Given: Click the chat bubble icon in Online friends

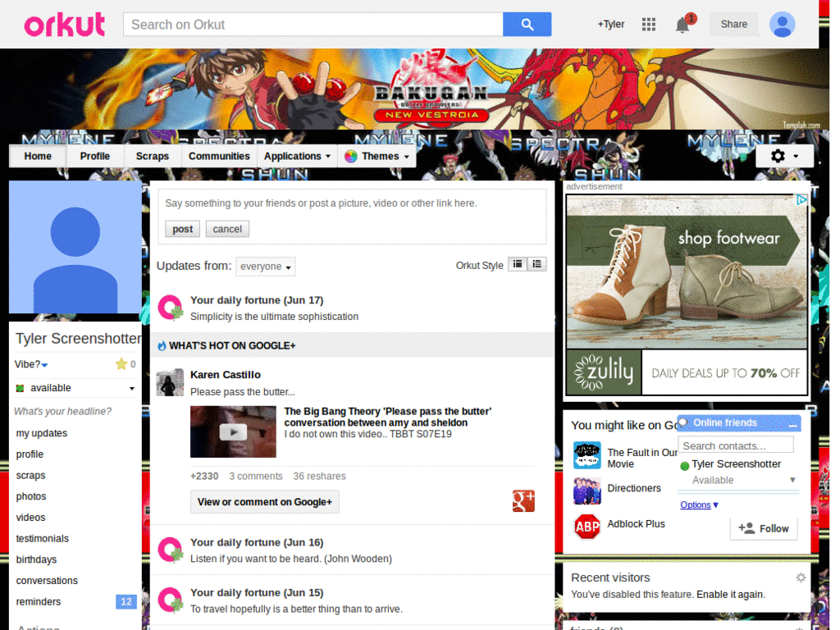Looking at the screenshot, I should [x=683, y=422].
